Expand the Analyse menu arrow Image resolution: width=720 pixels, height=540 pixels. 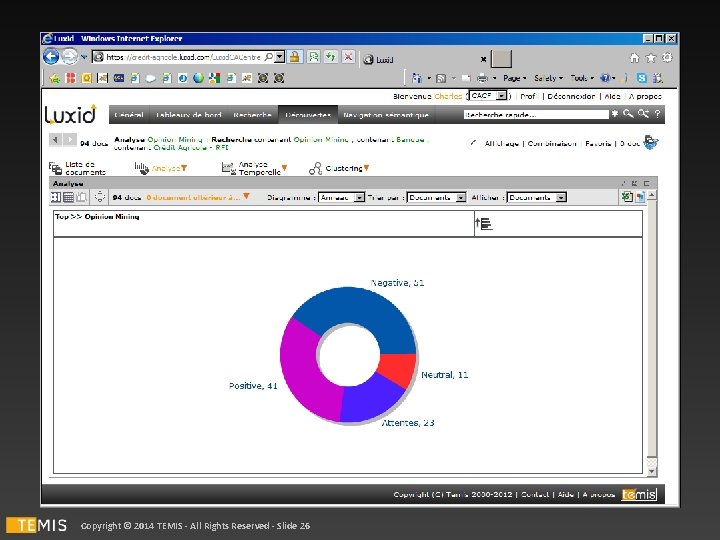pos(184,168)
